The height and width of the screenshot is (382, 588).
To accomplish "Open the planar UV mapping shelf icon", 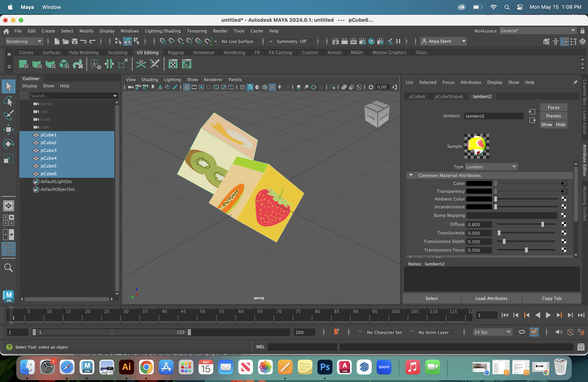I will (x=24, y=64).
